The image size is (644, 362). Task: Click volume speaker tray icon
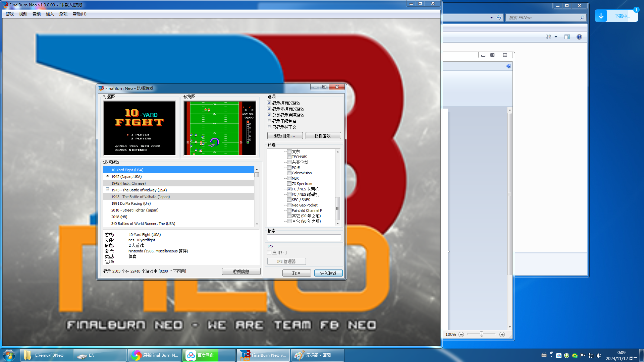[599, 356]
